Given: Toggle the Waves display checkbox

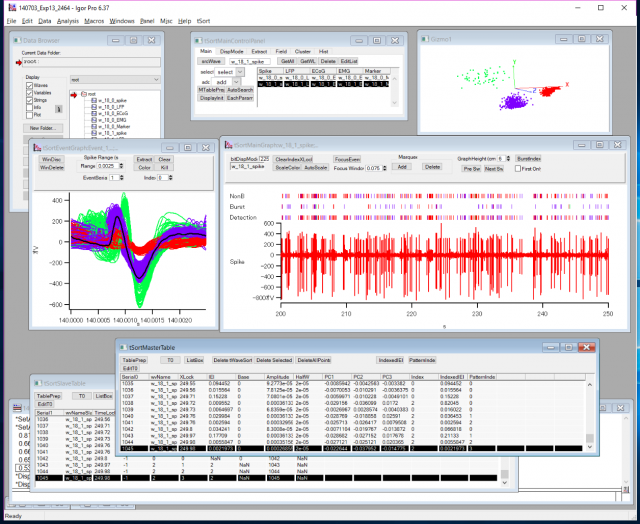Looking at the screenshot, I should tap(29, 85).
